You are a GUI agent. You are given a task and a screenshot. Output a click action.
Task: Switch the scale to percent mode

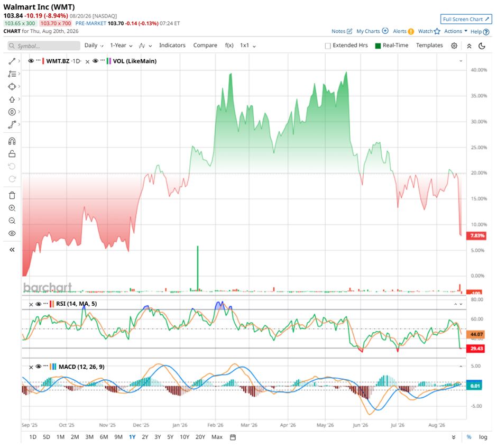tap(469, 437)
